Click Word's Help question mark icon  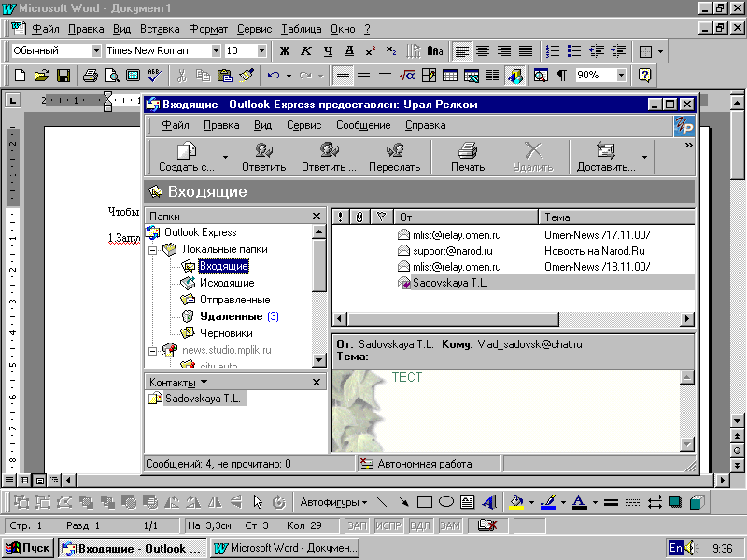click(x=644, y=76)
